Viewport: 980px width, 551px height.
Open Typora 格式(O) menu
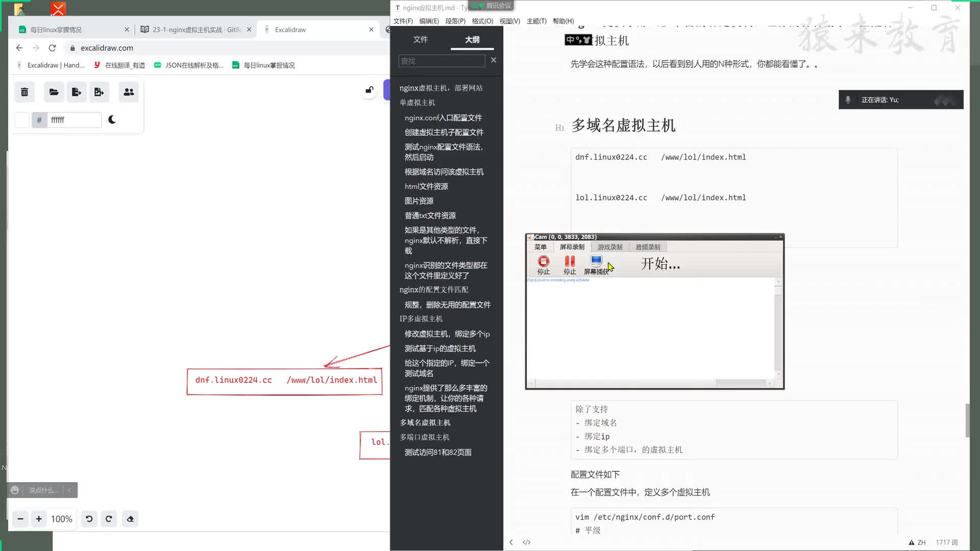pos(482,21)
